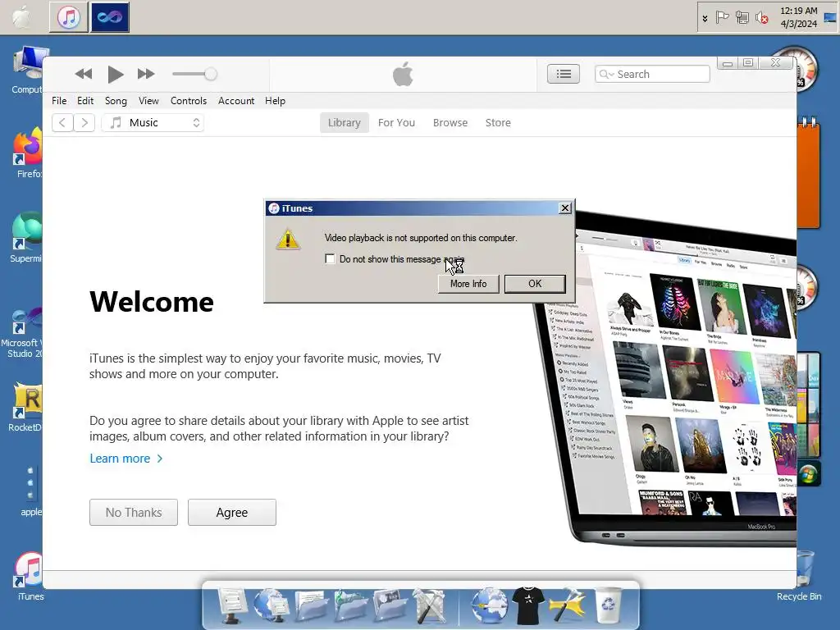This screenshot has width=840, height=630.
Task: Click the Agree button
Action: [x=232, y=513]
